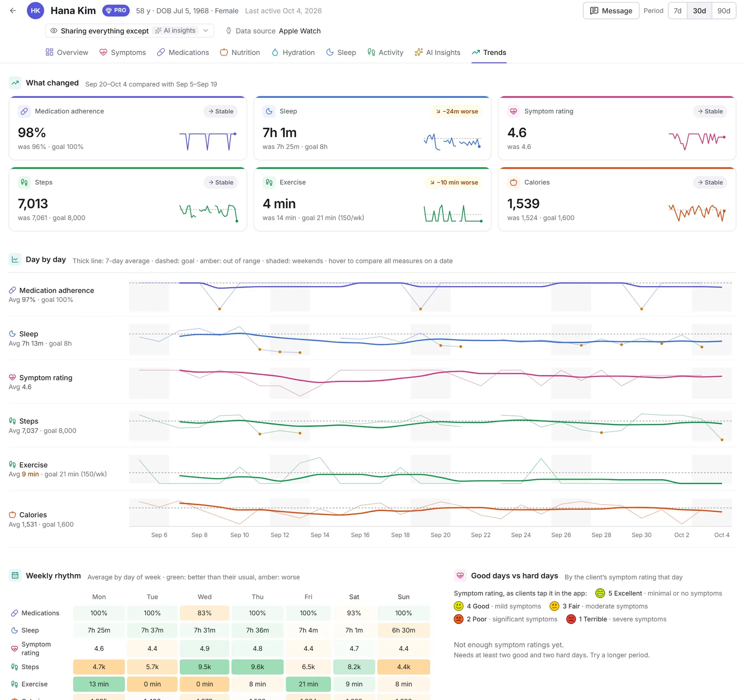Click the What changed trend icon

(15, 83)
